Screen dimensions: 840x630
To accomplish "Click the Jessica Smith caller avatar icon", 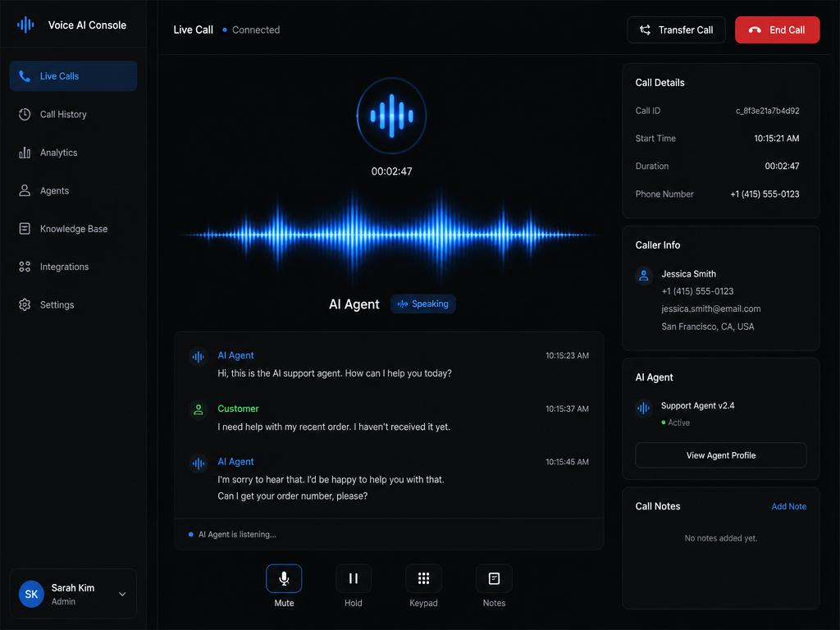I will pos(644,276).
